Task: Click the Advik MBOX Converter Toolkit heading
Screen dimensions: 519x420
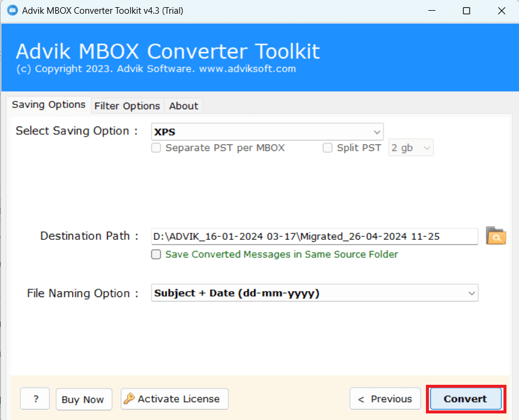Action: pyautogui.click(x=168, y=51)
